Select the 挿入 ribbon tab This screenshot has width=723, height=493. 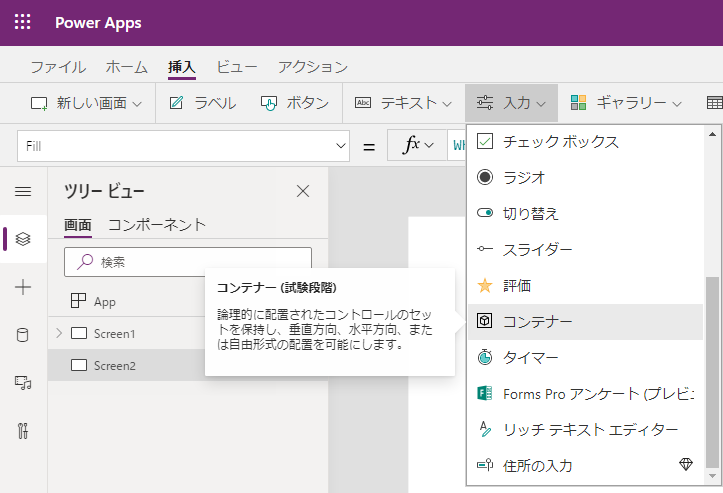182,67
